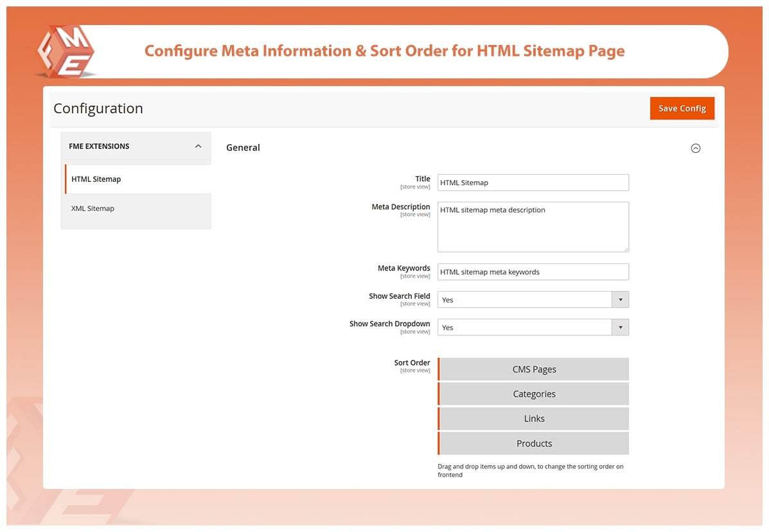Screen dimensions: 769x532
Task: Collapse the FME Extensions chevron
Action: pos(198,146)
